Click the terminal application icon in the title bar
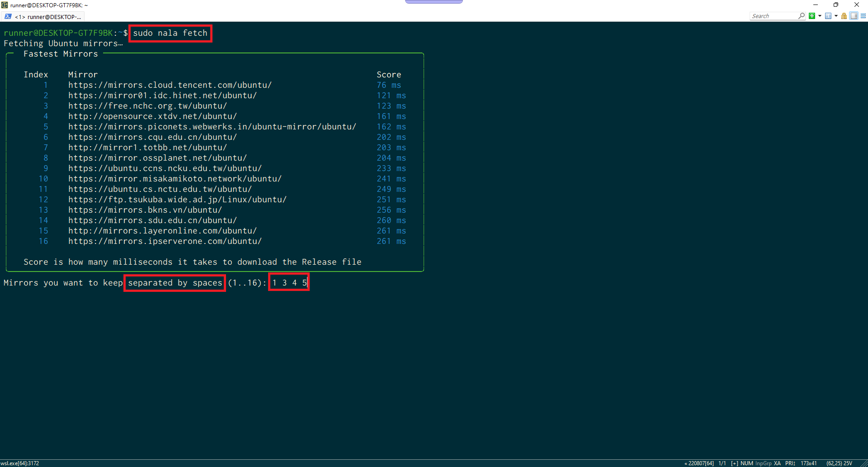 tap(5, 5)
